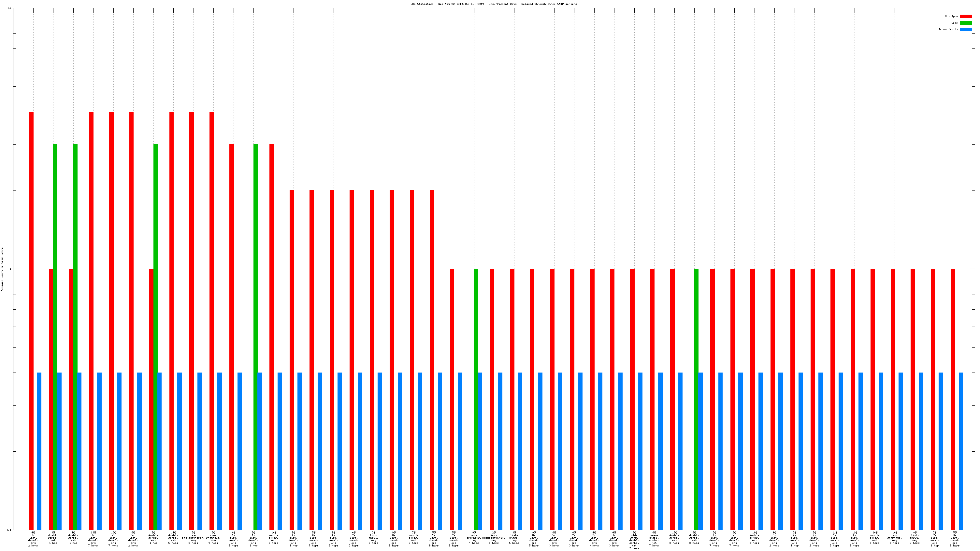This screenshot has width=980, height=551.
Task: Click the red Not Spam legend swatch
Action: 966,16
